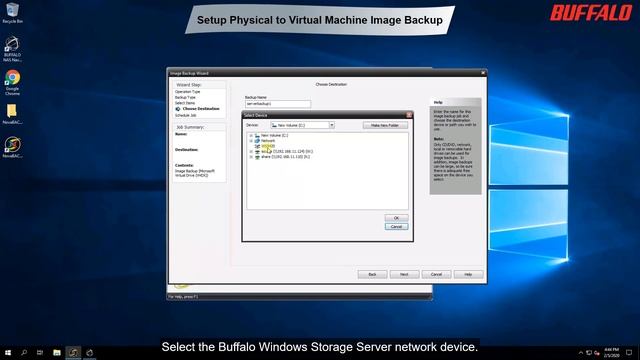640x360 pixels.
Task: Click the taskbar search magnifier icon
Action: coord(24,353)
